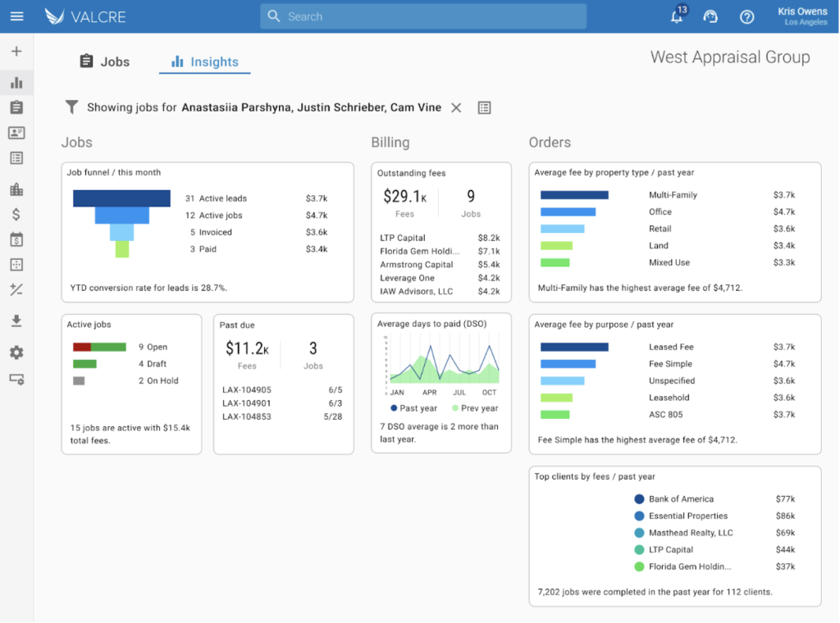Toggle Prev year legend in DSO chart
This screenshot has width=840, height=623.
click(x=475, y=408)
